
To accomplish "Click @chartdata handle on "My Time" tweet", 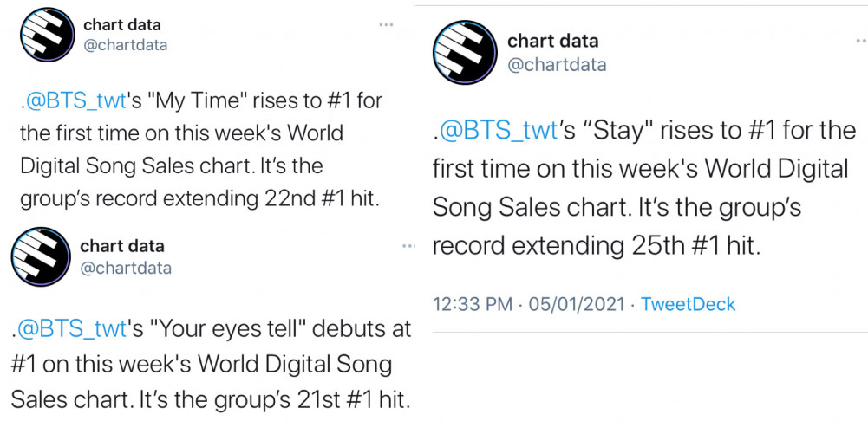I will coord(125,45).
